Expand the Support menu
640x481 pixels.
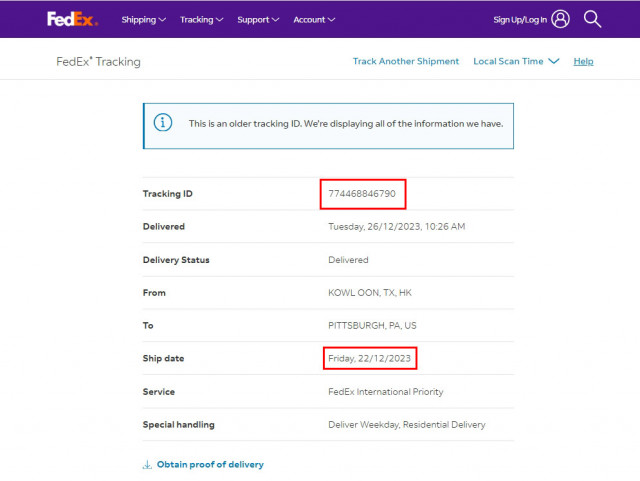point(258,20)
